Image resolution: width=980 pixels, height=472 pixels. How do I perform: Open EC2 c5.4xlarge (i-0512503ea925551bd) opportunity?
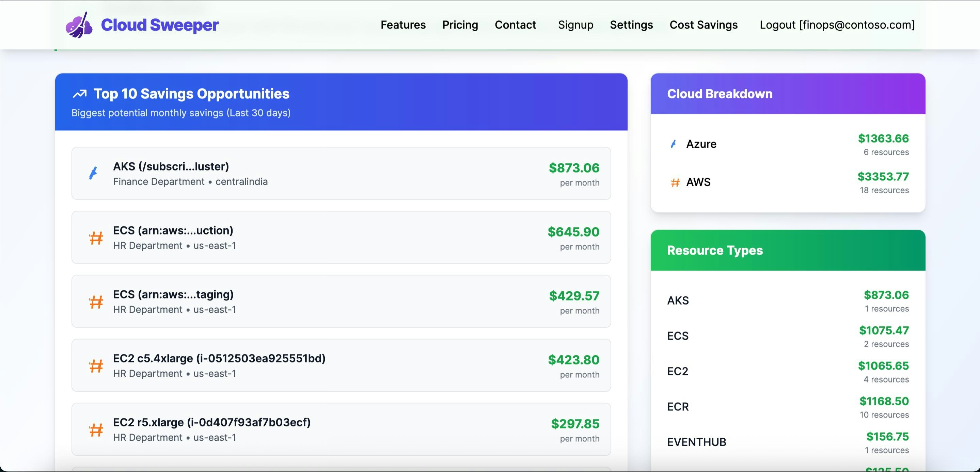(341, 365)
